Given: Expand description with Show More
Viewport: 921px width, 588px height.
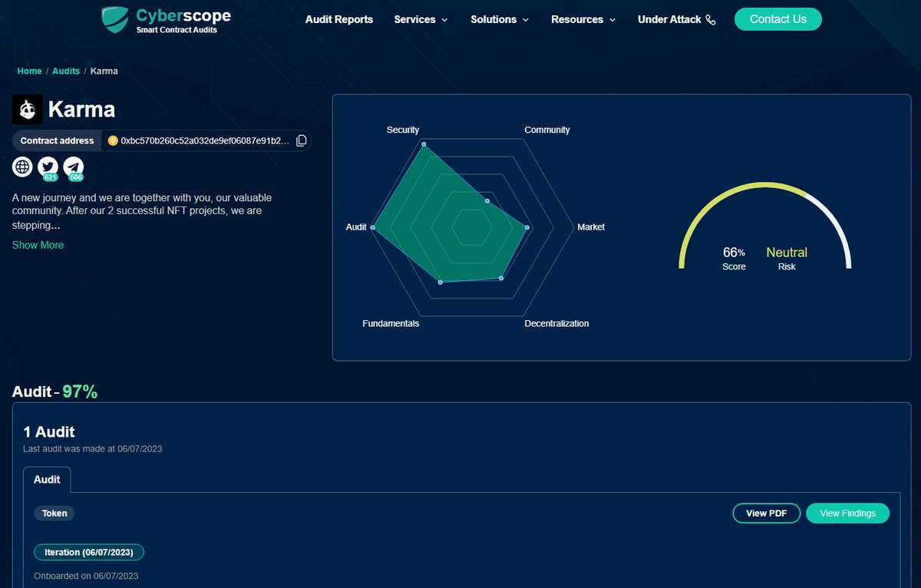Looking at the screenshot, I should coord(38,245).
